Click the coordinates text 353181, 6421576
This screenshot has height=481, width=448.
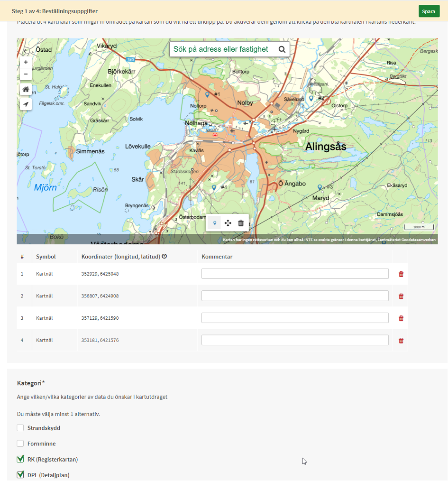[100, 340]
